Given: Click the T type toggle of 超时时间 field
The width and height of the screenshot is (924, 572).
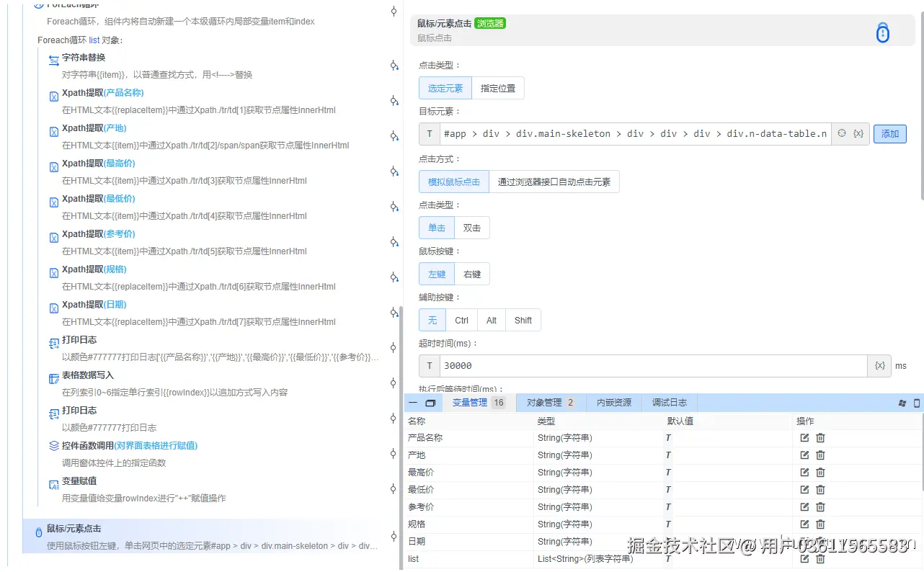Looking at the screenshot, I should [429, 366].
